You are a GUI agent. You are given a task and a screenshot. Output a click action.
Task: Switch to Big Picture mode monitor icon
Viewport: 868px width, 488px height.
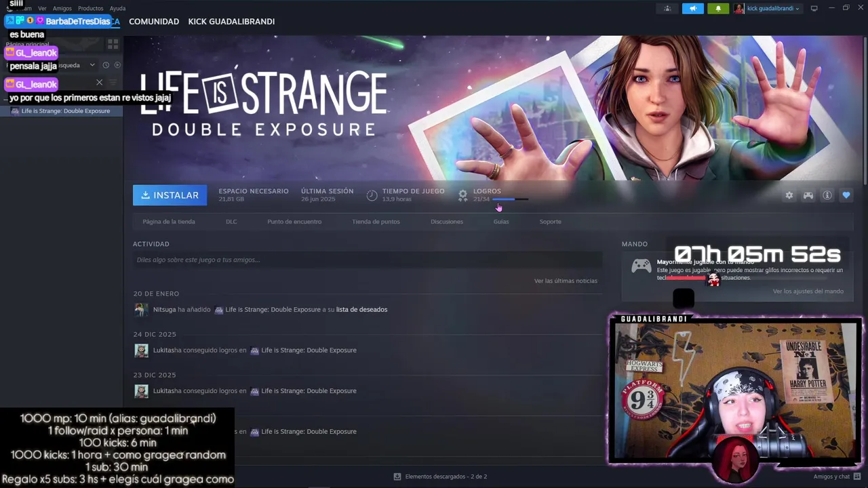click(814, 9)
